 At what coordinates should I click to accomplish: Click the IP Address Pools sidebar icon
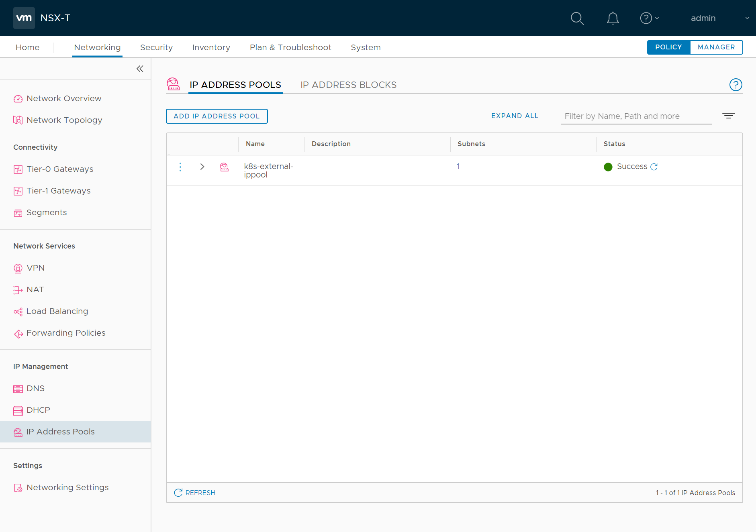[x=18, y=432]
